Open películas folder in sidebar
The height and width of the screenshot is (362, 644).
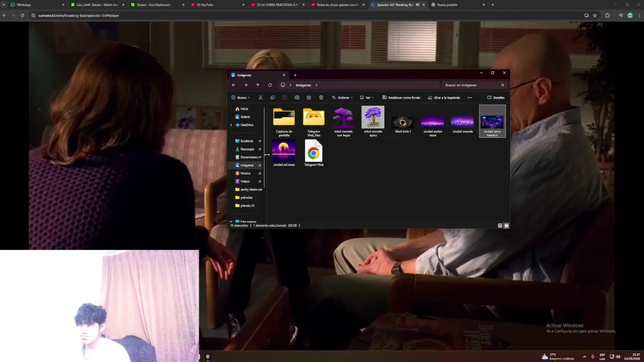247,198
